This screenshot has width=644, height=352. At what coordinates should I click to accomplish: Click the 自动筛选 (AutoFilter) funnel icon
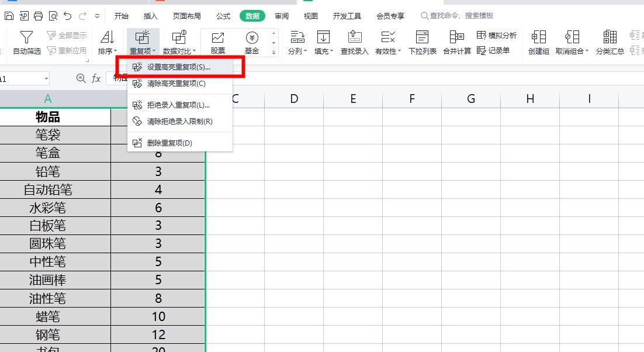tap(27, 38)
